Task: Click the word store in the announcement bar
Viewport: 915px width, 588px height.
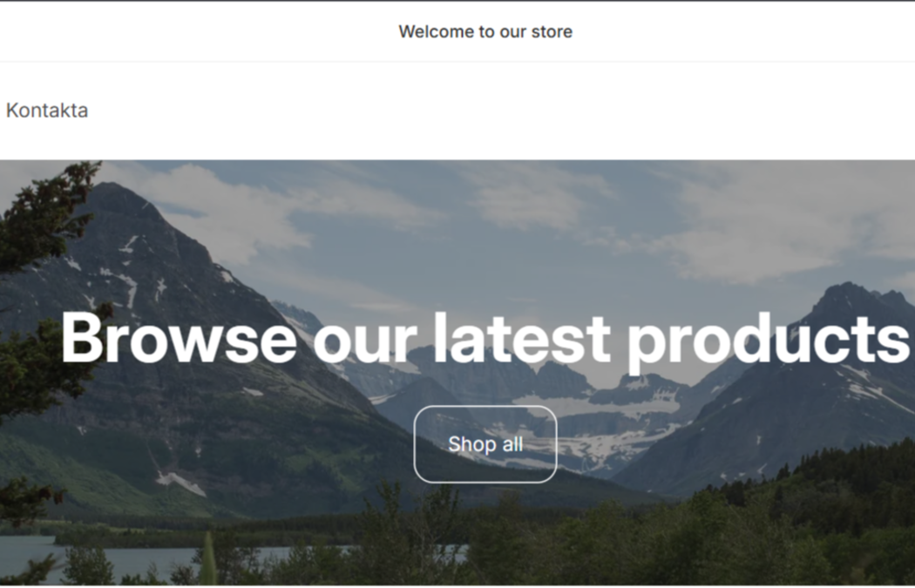Action: [x=552, y=31]
